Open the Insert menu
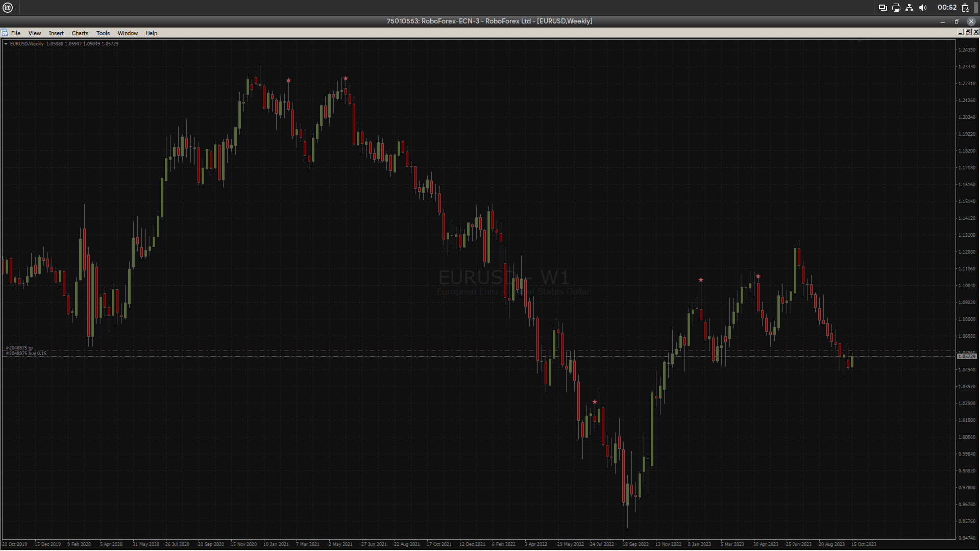 [x=56, y=33]
